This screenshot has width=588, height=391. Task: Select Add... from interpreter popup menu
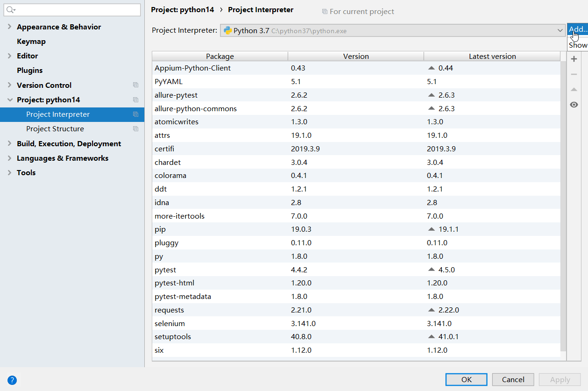coord(578,29)
